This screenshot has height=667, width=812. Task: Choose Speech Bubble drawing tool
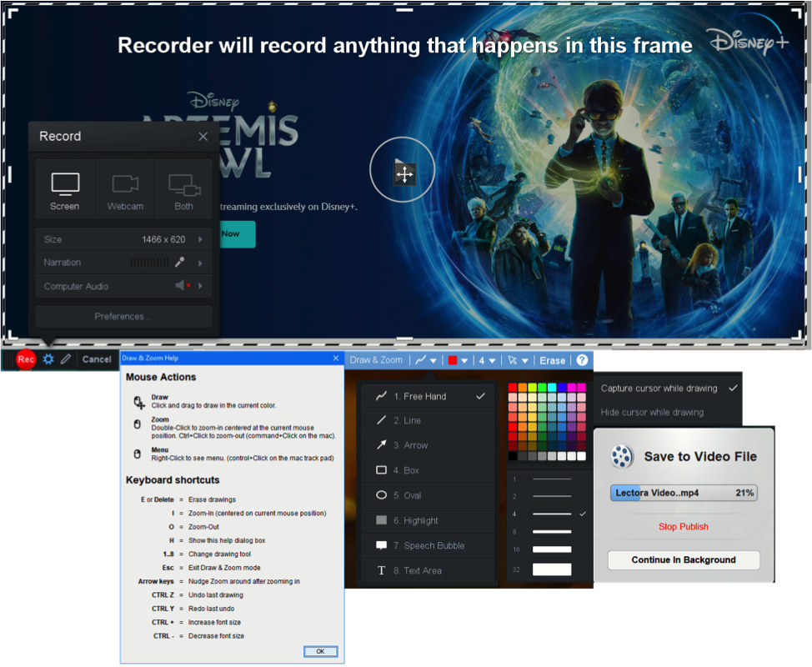pyautogui.click(x=428, y=545)
